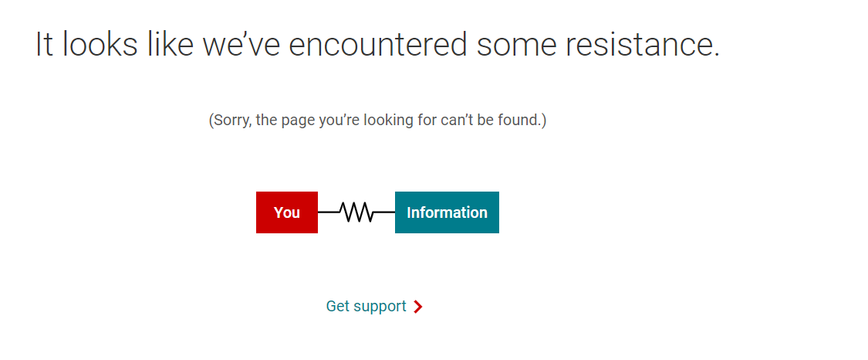
Task: Click the zigzag resistor symbol
Action: pyautogui.click(x=356, y=212)
